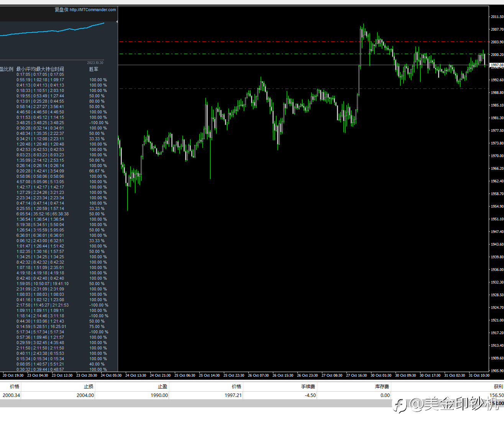The height and width of the screenshot is (428, 504).
Task: Select the take profit cell 1990.00
Action: pos(159,395)
